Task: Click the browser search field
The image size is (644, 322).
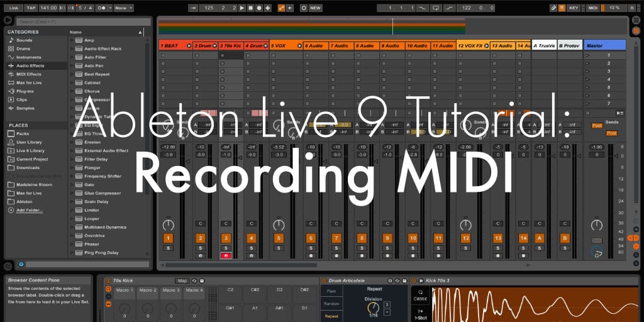Action: [83, 22]
